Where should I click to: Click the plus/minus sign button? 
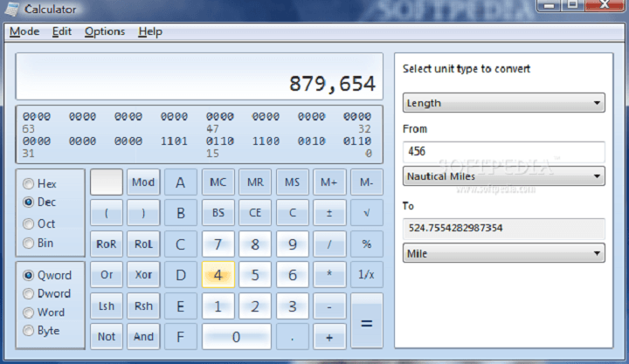tap(329, 213)
